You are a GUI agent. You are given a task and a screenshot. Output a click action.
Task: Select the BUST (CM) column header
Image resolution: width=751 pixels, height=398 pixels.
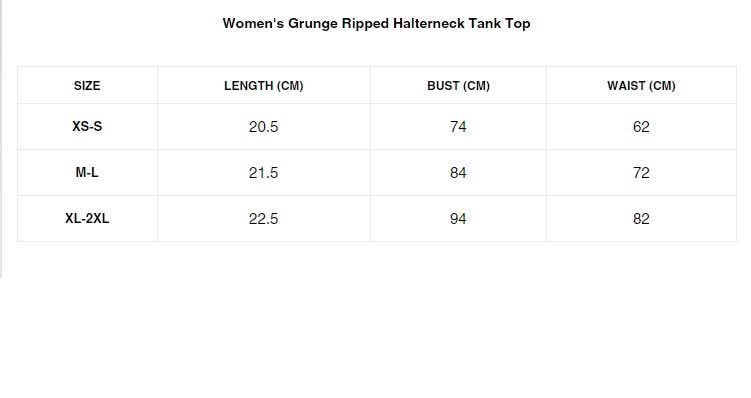[458, 86]
